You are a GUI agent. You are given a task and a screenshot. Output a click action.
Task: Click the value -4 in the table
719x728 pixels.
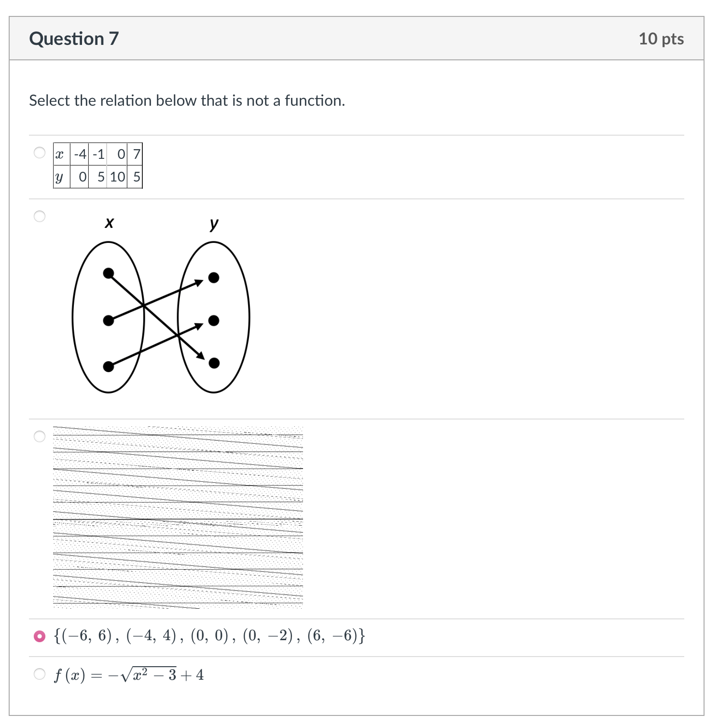tap(79, 155)
